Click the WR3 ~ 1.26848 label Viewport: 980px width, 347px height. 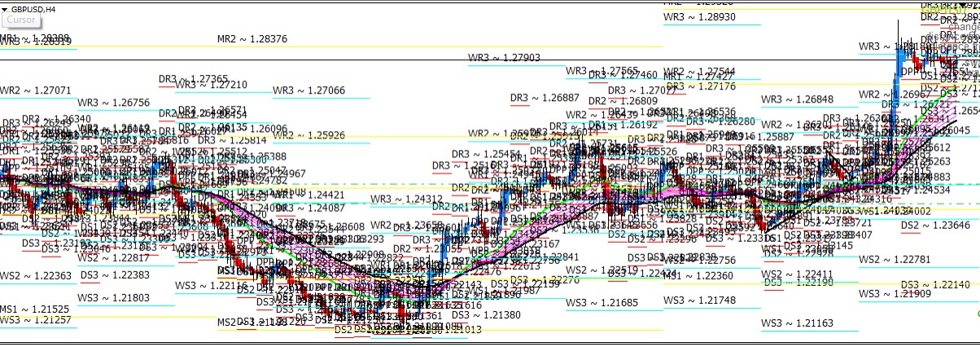[x=797, y=100]
